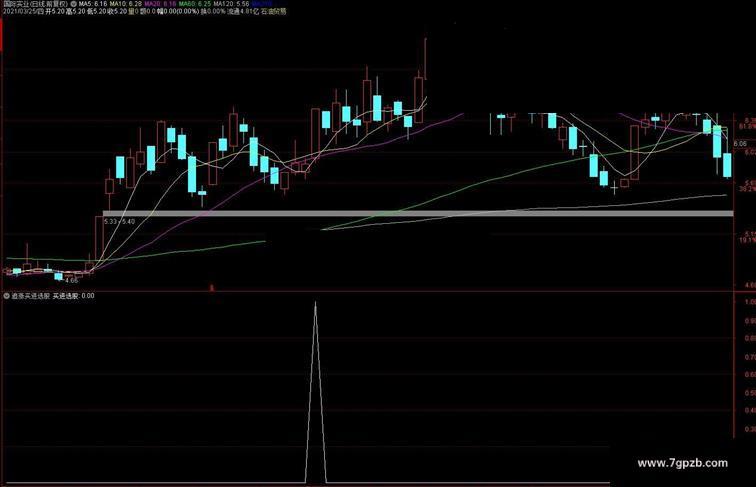This screenshot has height=487, width=756.
Task: Click the 5.33 - 5.40 gap label
Action: tap(119, 221)
